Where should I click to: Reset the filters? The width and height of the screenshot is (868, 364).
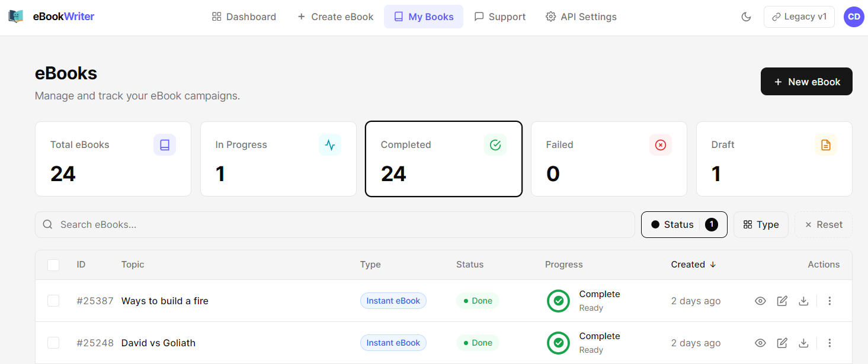click(x=824, y=224)
